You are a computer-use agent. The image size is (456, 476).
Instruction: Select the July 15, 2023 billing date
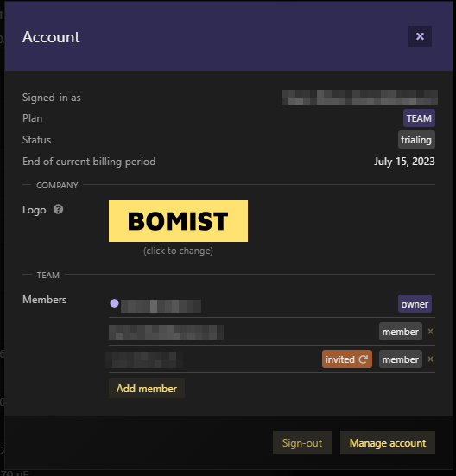[404, 162]
